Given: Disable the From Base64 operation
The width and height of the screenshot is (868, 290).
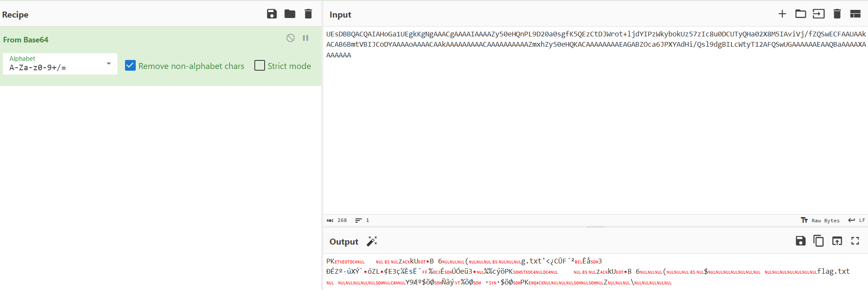Looking at the screenshot, I should (290, 38).
